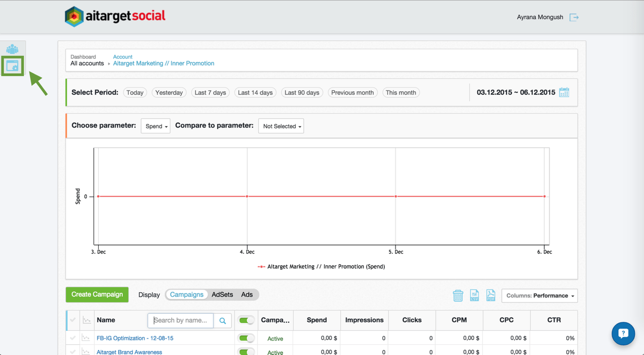This screenshot has width=644, height=355.
Task: Toggle the chart legend entry for Spend series
Action: click(x=321, y=267)
